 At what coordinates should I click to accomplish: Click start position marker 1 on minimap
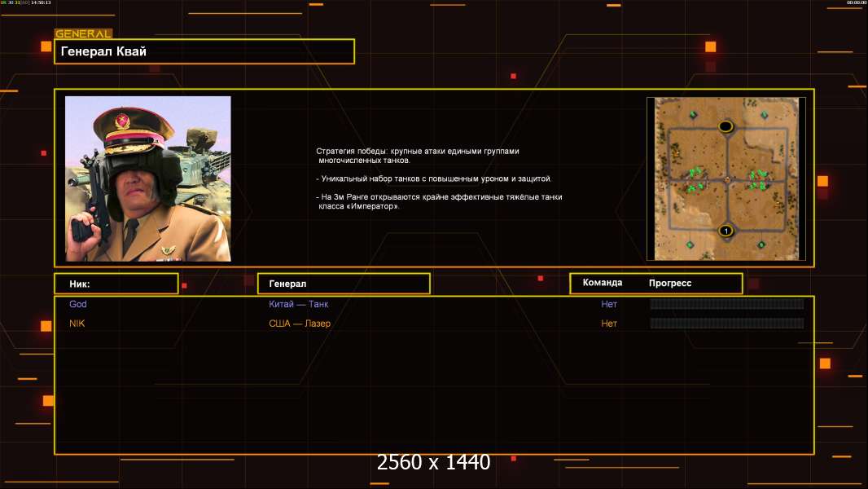pyautogui.click(x=726, y=231)
